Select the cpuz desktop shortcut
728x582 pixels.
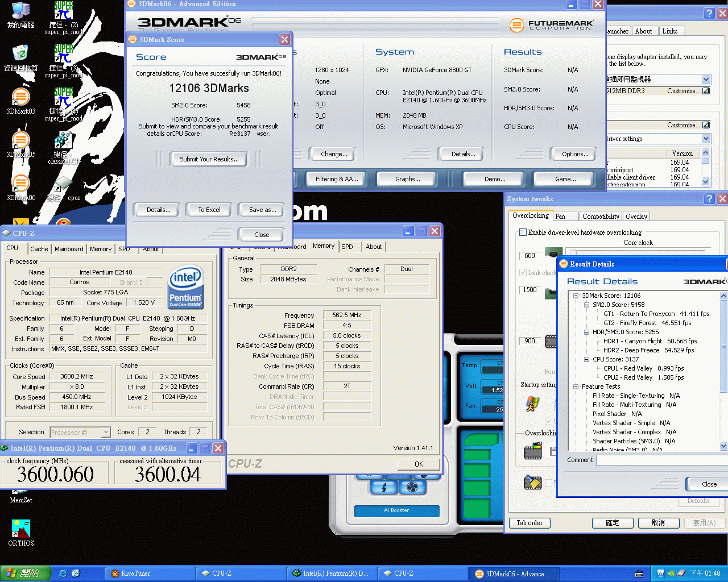pyautogui.click(x=64, y=189)
